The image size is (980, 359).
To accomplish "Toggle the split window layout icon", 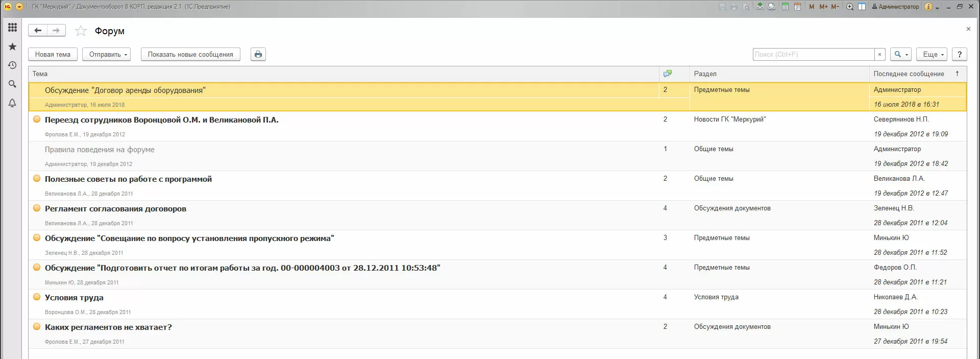I will (862, 7).
